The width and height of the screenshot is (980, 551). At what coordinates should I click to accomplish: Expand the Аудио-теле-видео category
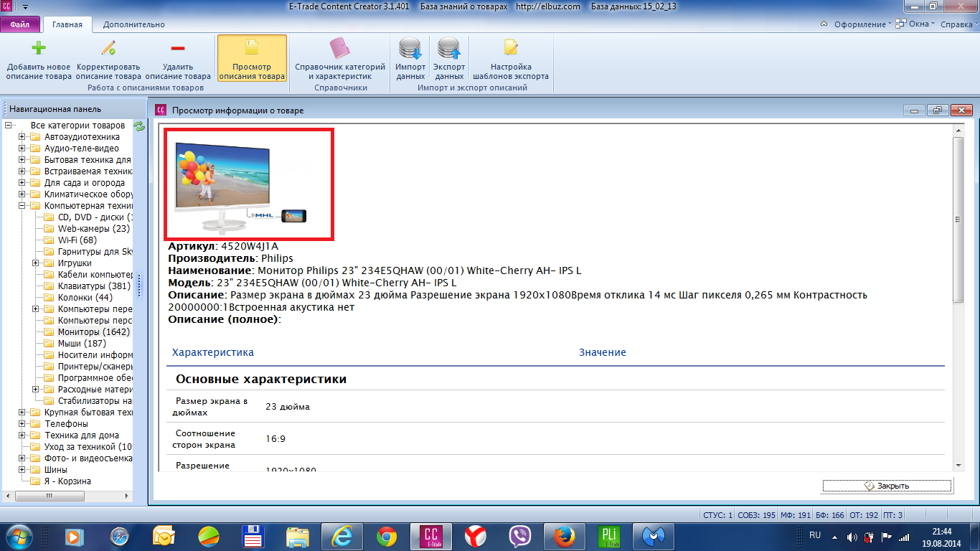point(22,149)
